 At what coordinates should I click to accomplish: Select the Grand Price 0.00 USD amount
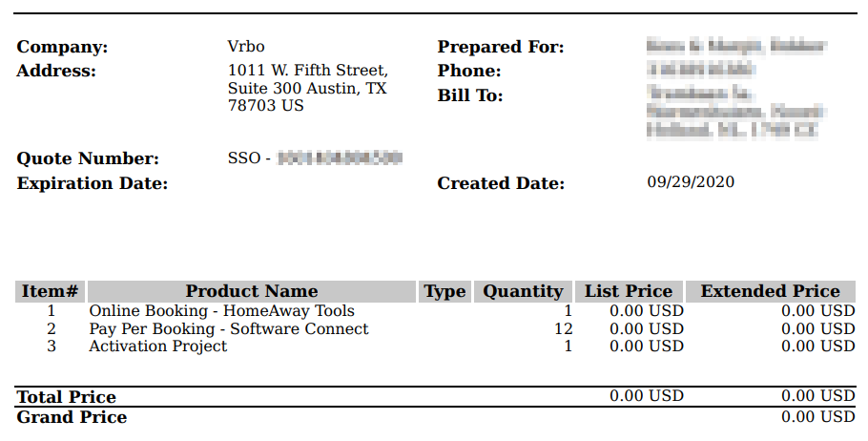click(x=818, y=416)
